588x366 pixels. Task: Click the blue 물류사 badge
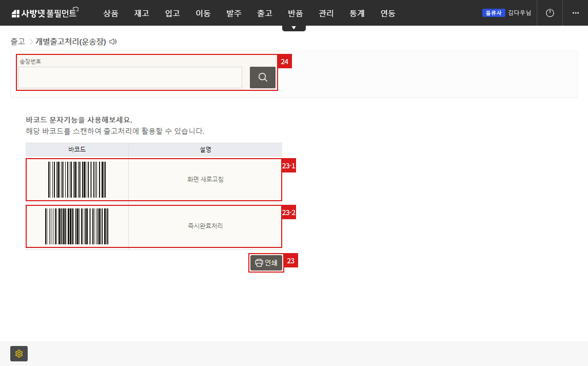(493, 12)
